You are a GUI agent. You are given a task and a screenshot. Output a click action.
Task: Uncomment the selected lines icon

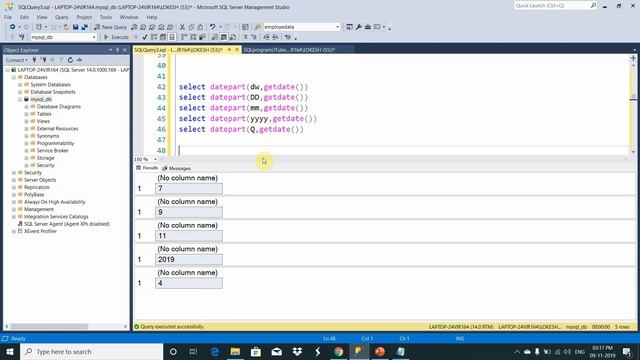(253, 37)
